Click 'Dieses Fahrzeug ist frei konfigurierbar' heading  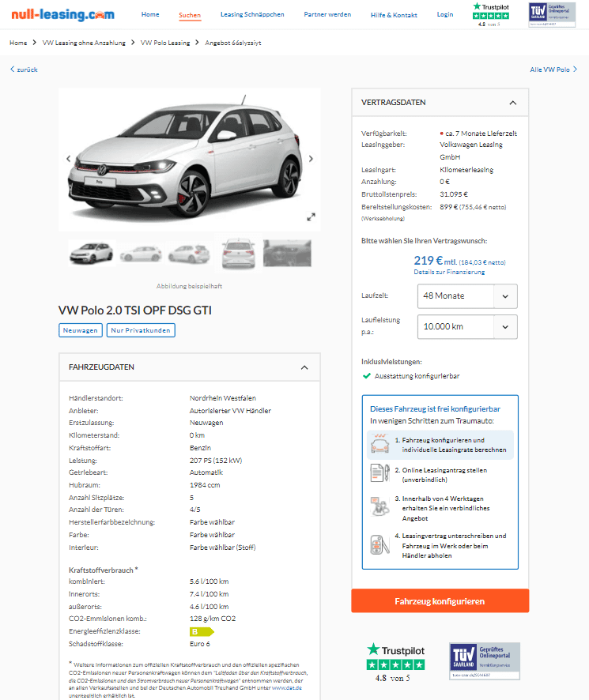[x=435, y=409]
